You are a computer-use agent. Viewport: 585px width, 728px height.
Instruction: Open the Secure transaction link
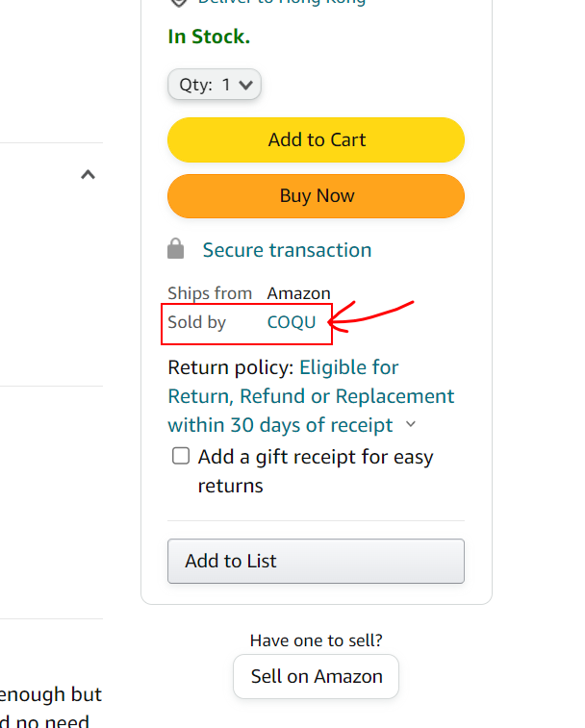pos(287,250)
